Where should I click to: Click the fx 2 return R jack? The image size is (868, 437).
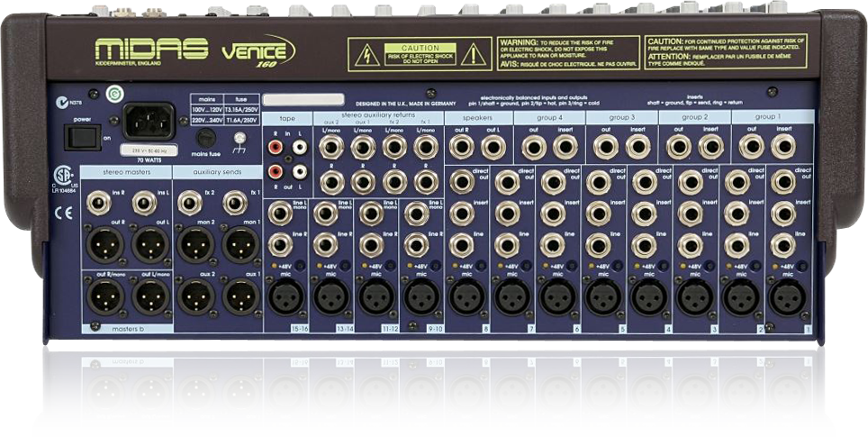(x=394, y=182)
